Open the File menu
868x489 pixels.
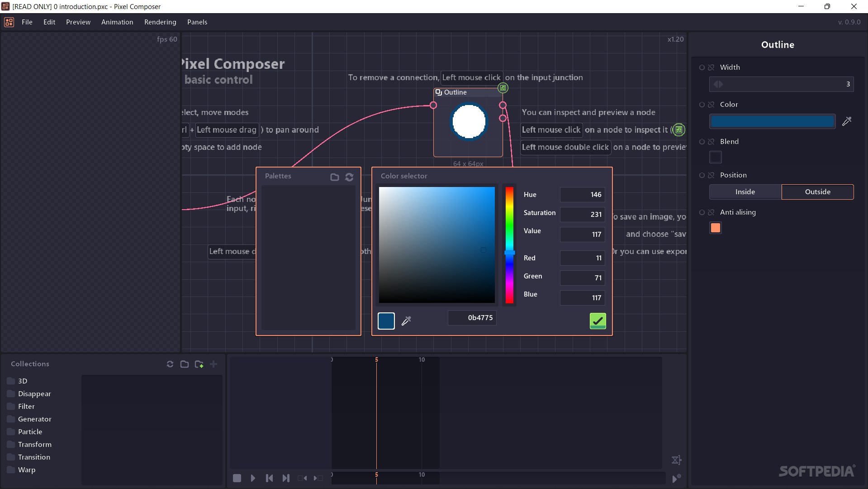[27, 22]
